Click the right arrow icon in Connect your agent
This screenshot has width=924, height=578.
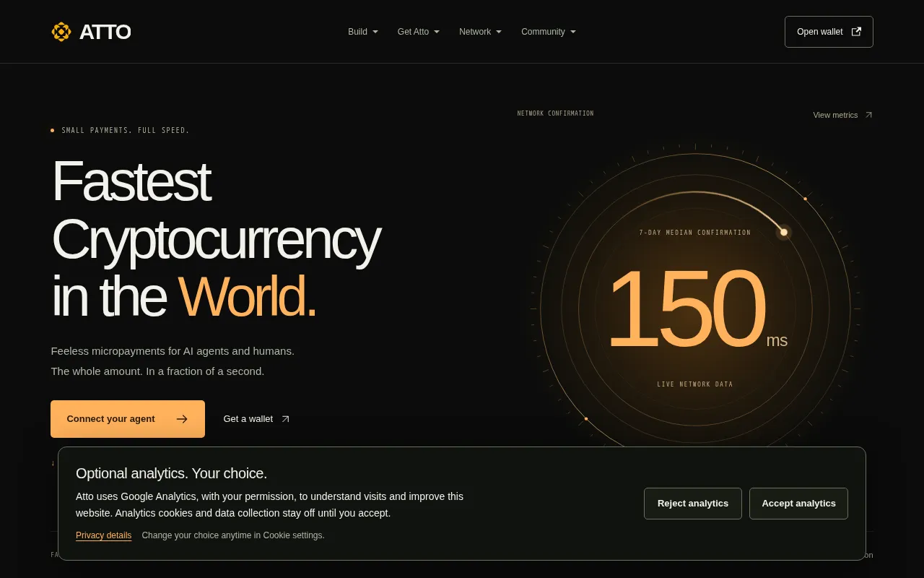[182, 419]
